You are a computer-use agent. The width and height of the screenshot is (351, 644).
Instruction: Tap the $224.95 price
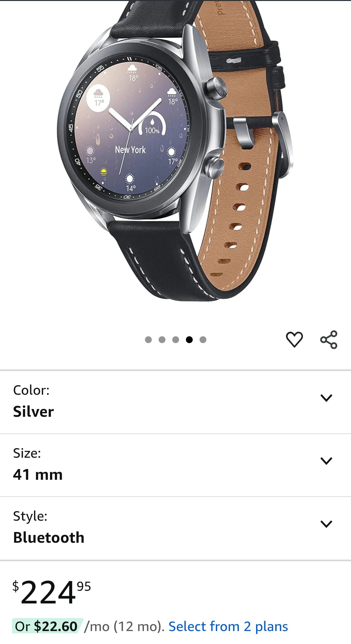pyautogui.click(x=52, y=593)
